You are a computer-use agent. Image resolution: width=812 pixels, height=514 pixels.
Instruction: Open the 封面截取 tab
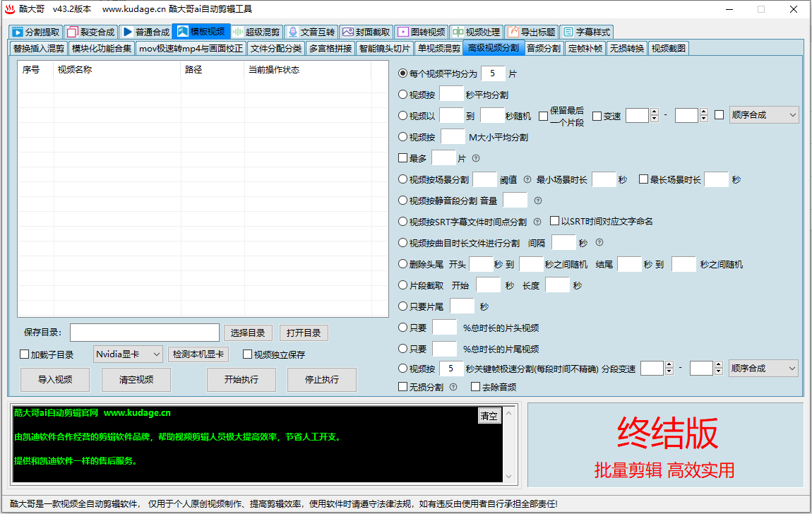[366, 32]
